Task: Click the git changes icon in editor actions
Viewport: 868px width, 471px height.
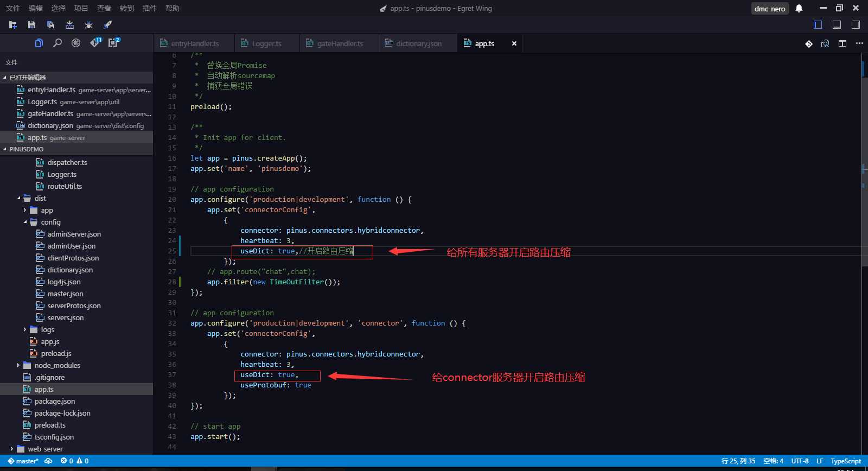Action: [x=809, y=43]
